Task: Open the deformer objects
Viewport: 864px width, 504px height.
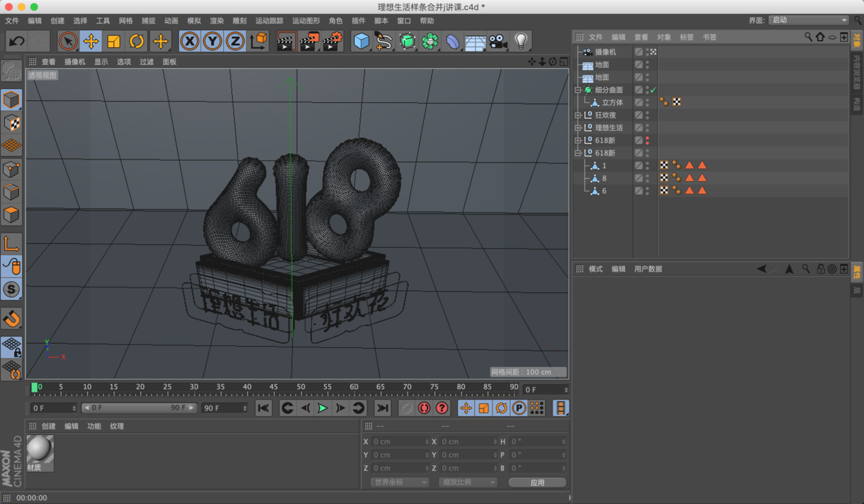Action: 453,41
